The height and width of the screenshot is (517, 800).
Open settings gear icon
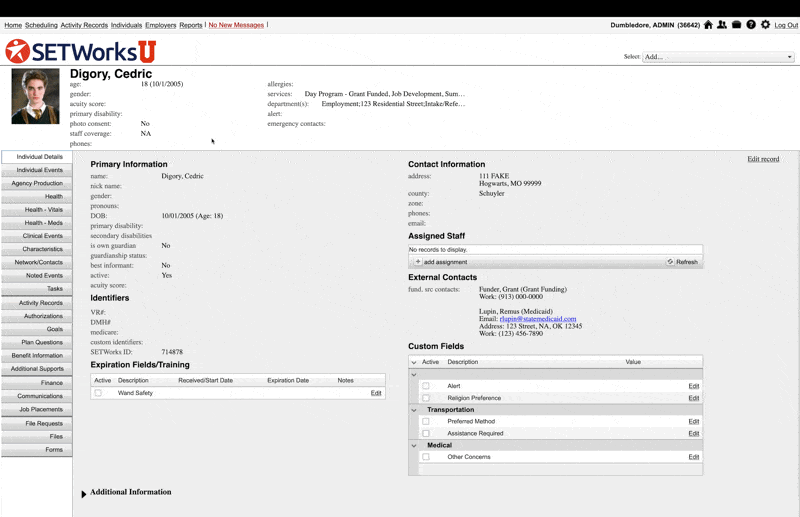pyautogui.click(x=765, y=24)
